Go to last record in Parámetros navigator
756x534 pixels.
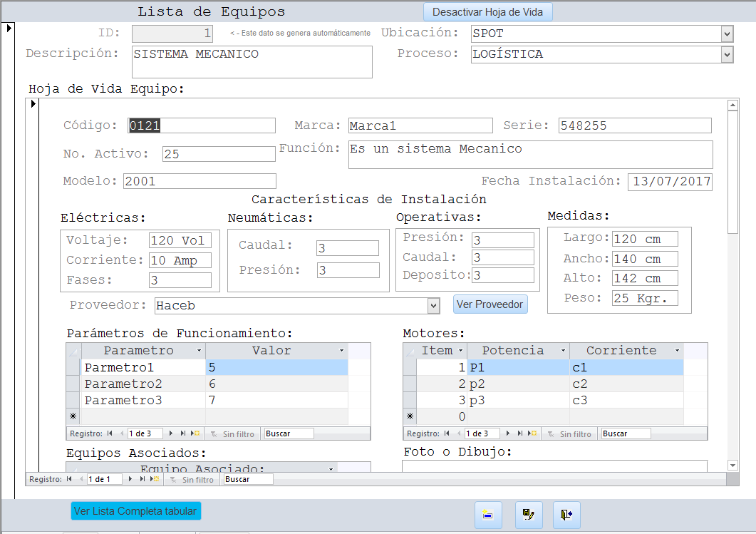(183, 433)
